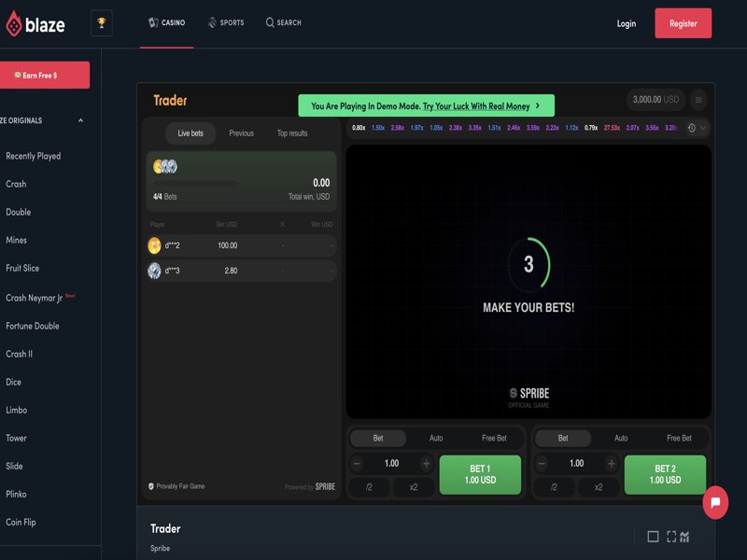This screenshot has width=747, height=560.
Task: Click the 2.80 bet amount
Action: pos(231,271)
